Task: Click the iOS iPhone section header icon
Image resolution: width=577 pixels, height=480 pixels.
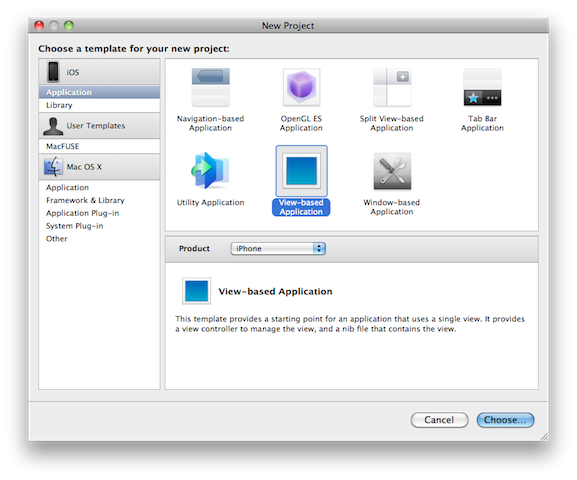Action: pos(53,71)
